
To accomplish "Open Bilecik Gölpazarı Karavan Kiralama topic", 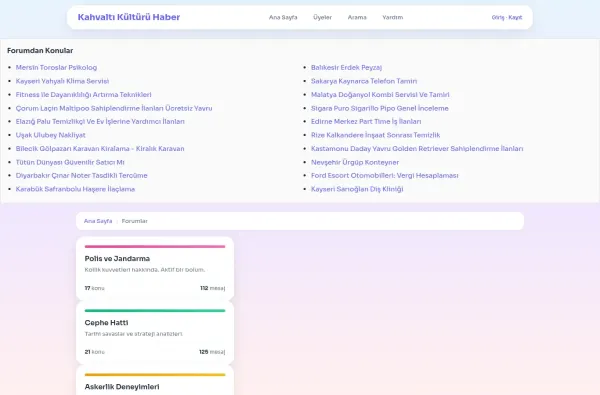I will click(x=100, y=149).
